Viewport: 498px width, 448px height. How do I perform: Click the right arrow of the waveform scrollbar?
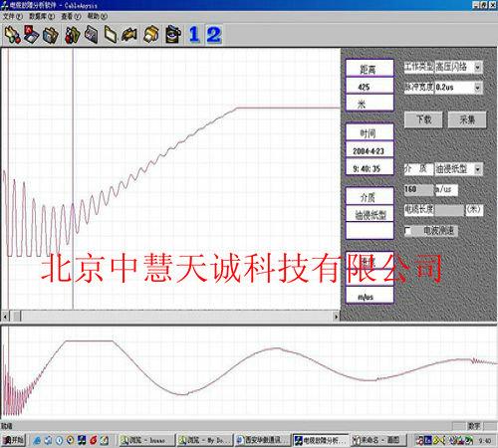click(x=336, y=317)
